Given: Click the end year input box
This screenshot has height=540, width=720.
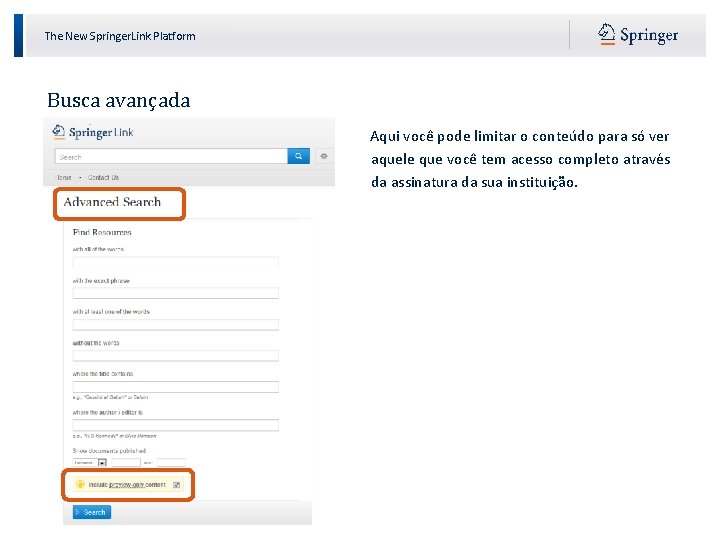Looking at the screenshot, I should pos(171,462).
